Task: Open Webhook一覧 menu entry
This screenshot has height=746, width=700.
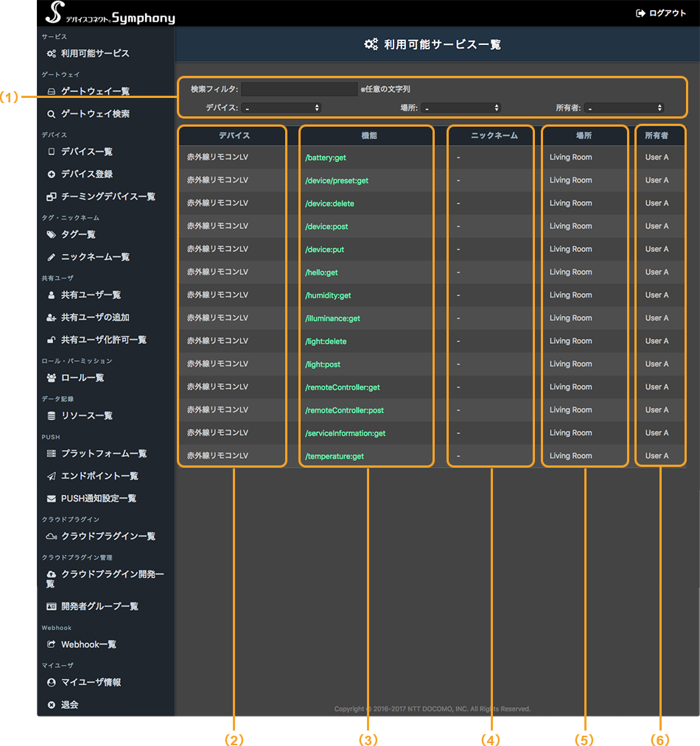Action: (88, 644)
